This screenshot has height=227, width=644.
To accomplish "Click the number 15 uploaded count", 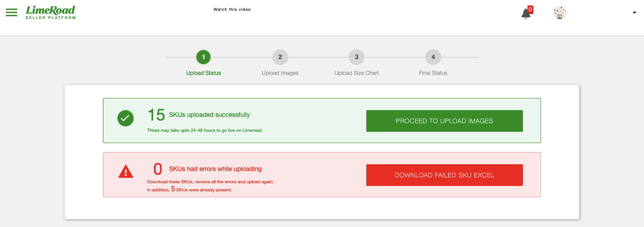I will click(x=156, y=116).
